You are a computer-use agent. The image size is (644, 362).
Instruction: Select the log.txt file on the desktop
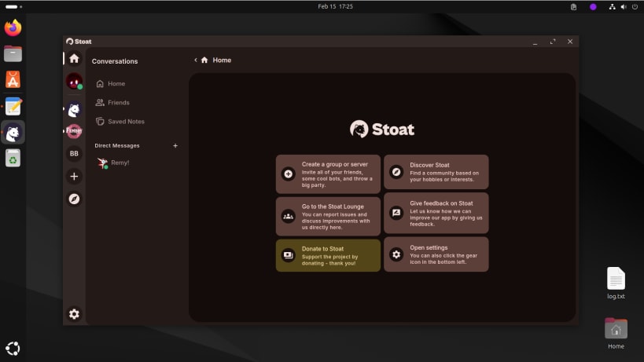[x=616, y=283]
